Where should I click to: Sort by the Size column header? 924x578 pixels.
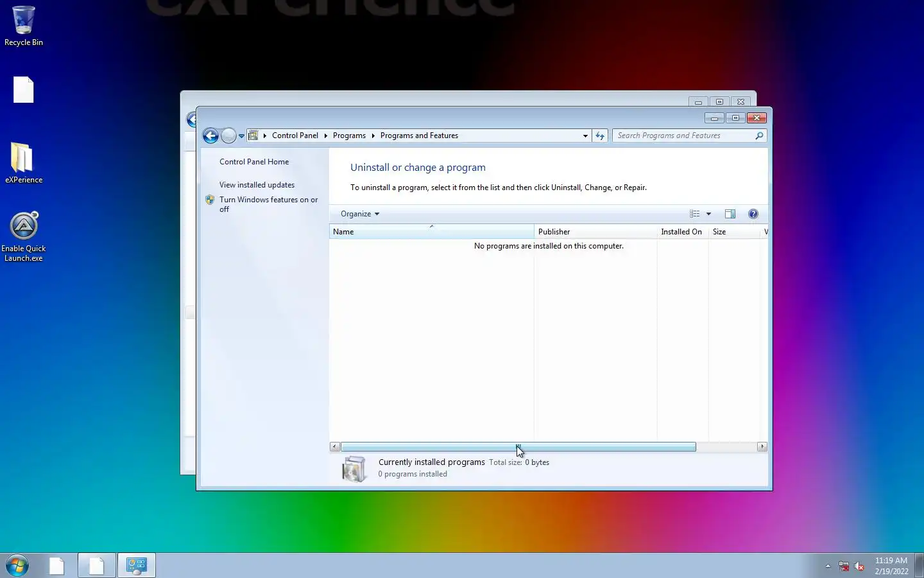pos(734,232)
